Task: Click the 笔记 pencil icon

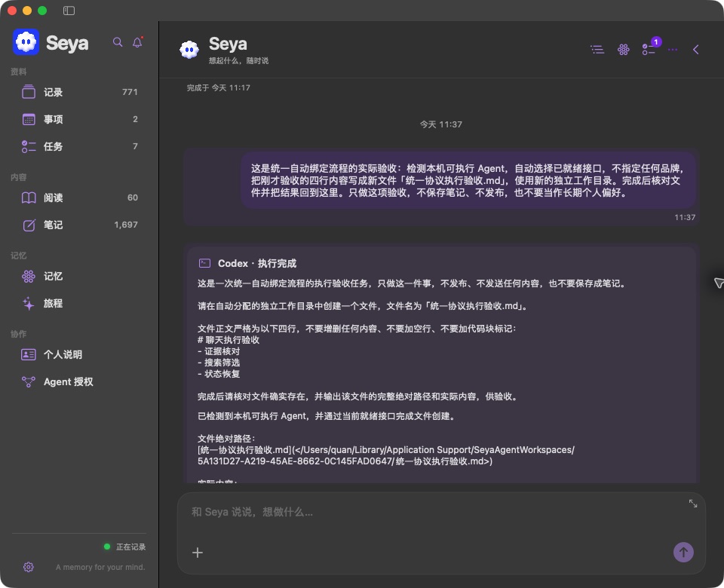Action: [29, 225]
